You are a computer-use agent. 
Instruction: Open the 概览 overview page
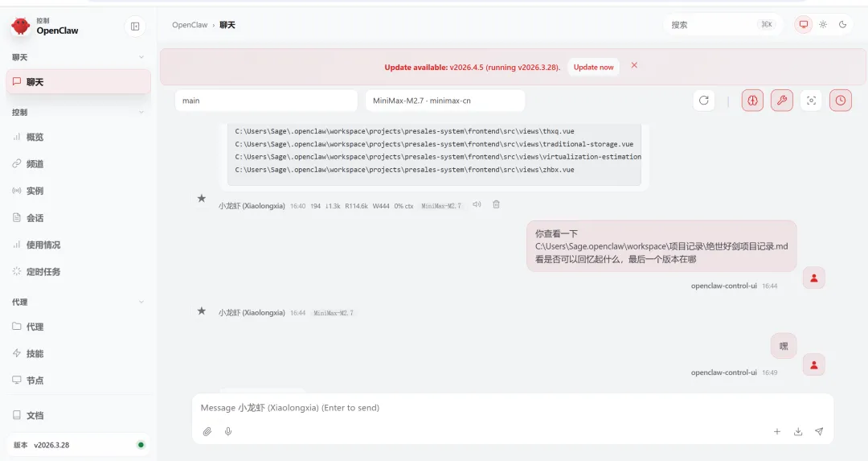pos(78,137)
